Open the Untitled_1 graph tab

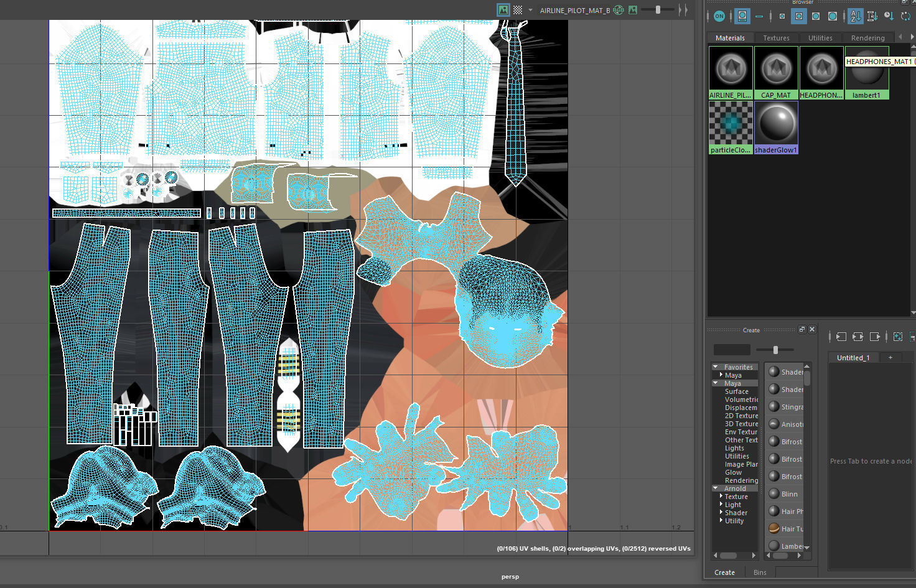tap(853, 358)
